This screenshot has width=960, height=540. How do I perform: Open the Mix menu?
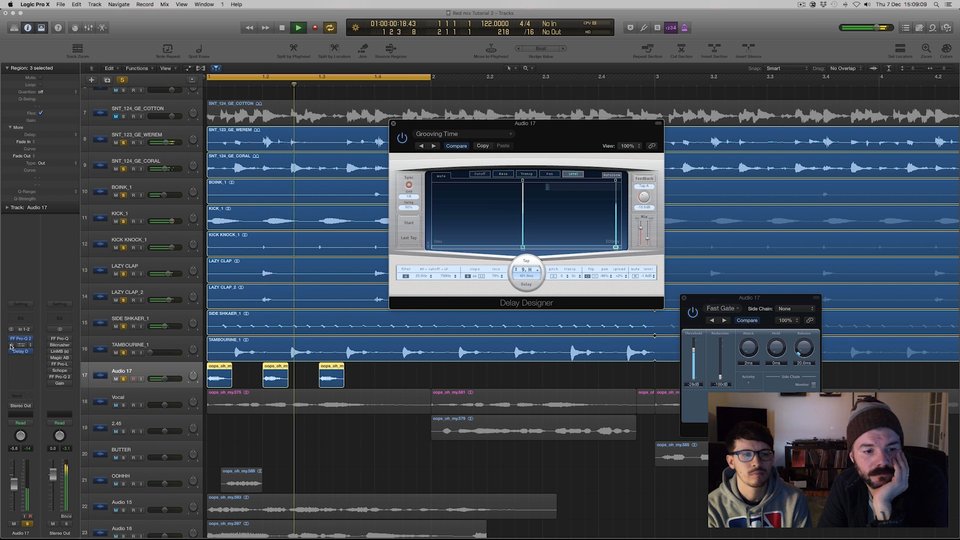point(165,4)
